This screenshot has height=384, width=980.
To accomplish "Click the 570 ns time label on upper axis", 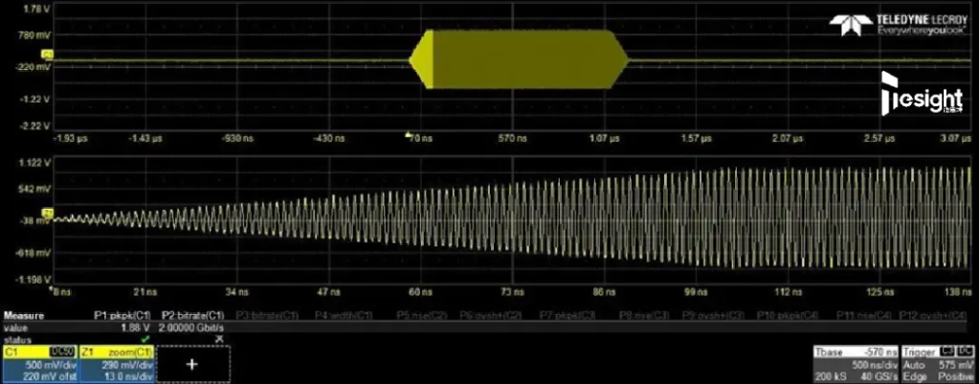I will pos(512,138).
